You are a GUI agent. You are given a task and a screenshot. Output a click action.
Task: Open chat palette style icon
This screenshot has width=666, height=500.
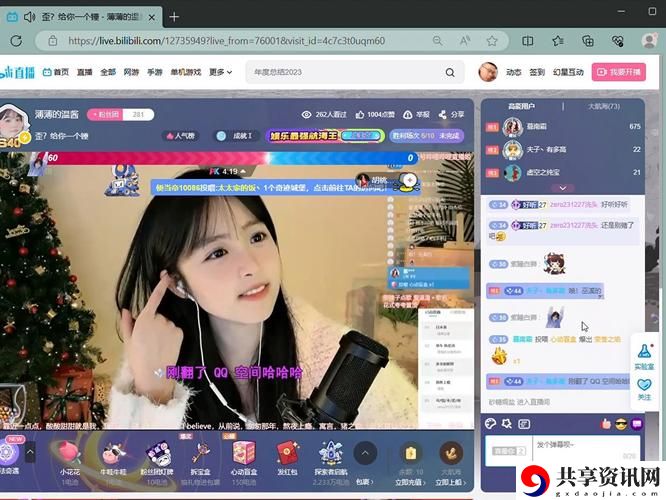pyautogui.click(x=491, y=424)
